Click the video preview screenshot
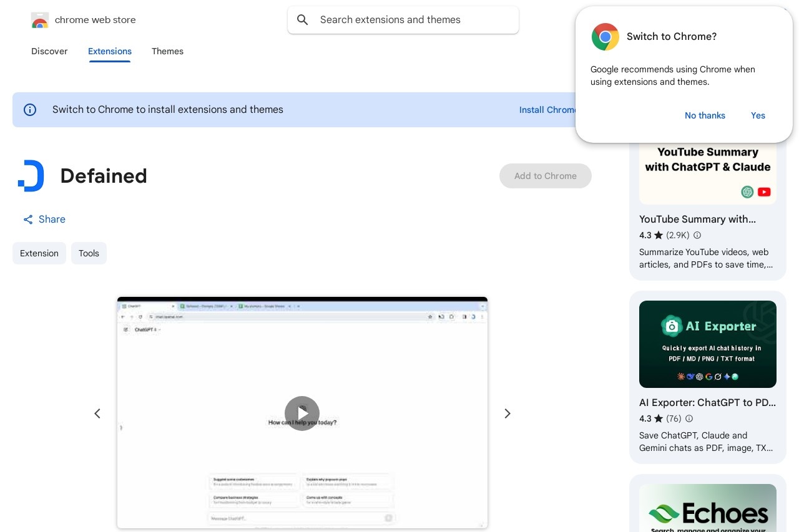The height and width of the screenshot is (532, 799). pos(302,413)
